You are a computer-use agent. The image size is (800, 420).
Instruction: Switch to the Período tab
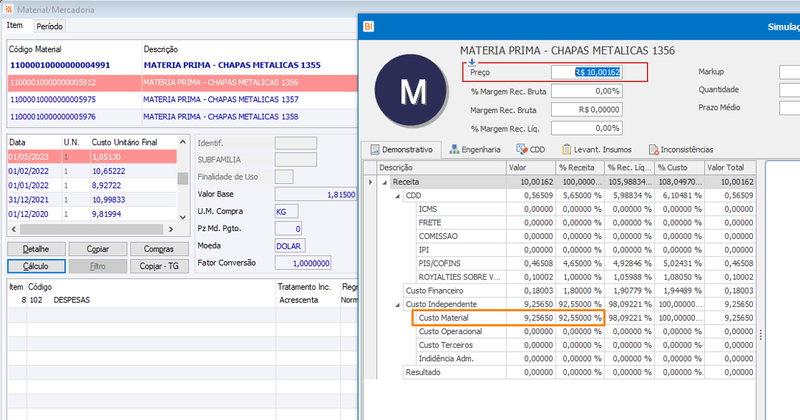pos(49,26)
